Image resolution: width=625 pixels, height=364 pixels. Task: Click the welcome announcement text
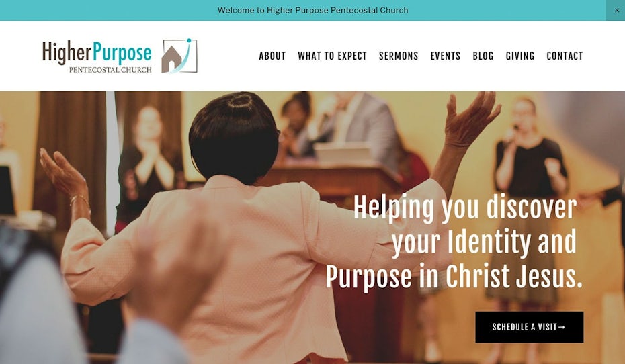tap(312, 10)
